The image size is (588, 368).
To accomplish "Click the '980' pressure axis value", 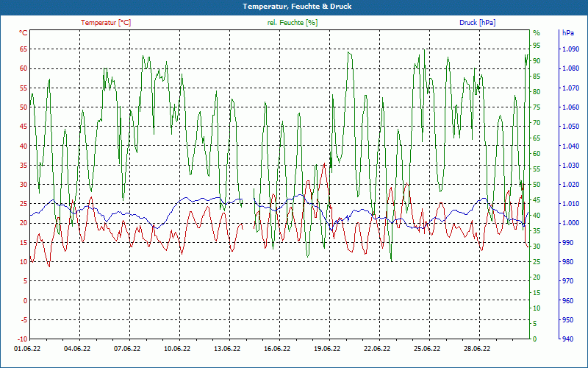I will (568, 262).
